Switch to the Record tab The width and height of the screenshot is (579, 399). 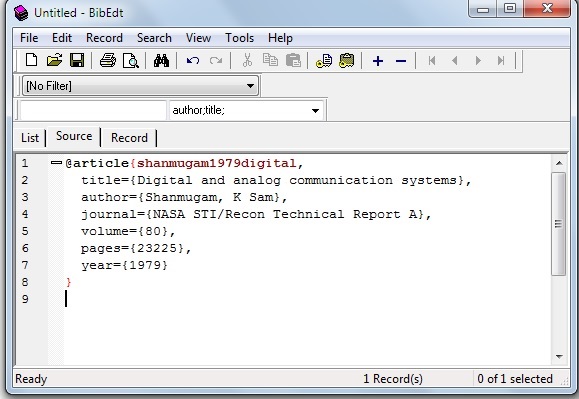click(x=129, y=138)
